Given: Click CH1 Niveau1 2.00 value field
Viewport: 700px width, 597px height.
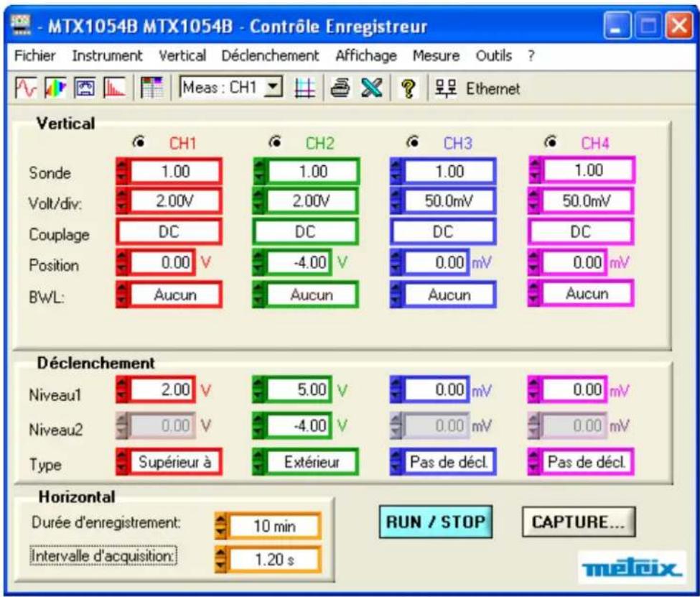Looking at the screenshot, I should coord(162,390).
